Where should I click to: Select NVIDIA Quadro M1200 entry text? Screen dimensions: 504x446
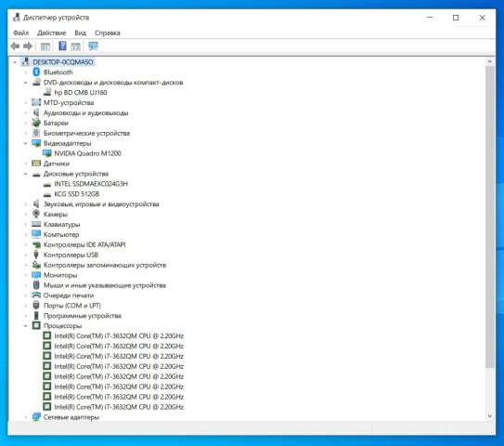(87, 153)
